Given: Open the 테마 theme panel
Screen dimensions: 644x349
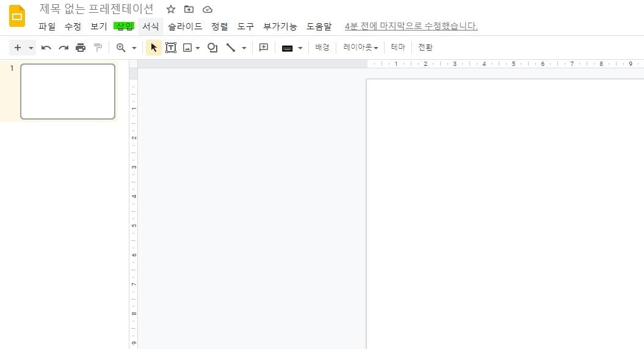Looking at the screenshot, I should pos(398,47).
